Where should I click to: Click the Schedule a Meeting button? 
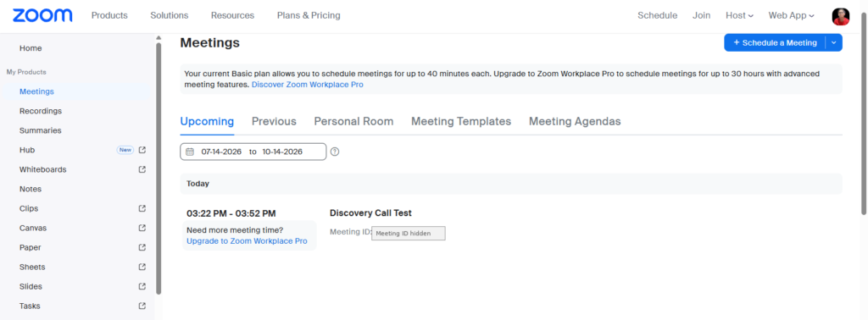[775, 42]
